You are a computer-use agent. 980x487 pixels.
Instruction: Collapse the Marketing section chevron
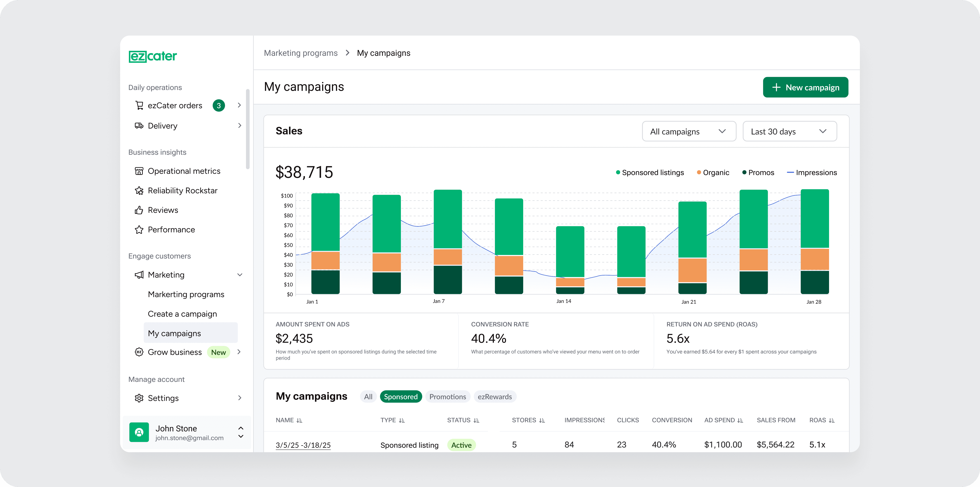point(240,275)
